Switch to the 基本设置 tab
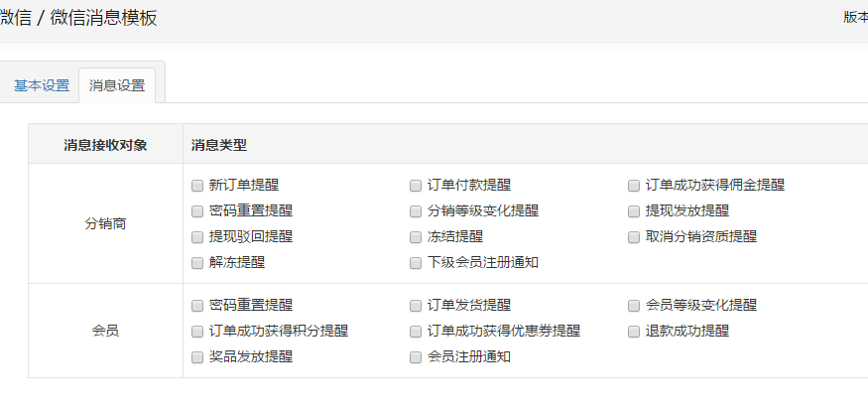868x410 pixels. coord(42,85)
